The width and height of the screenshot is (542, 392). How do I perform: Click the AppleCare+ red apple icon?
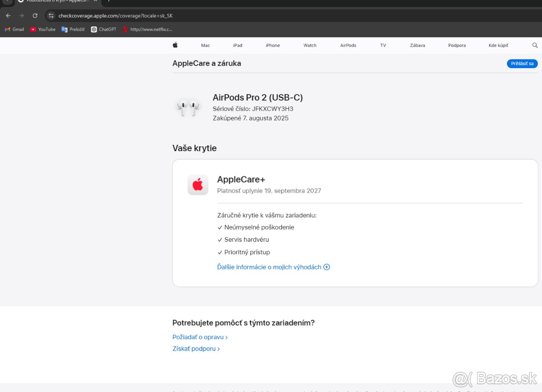[198, 184]
